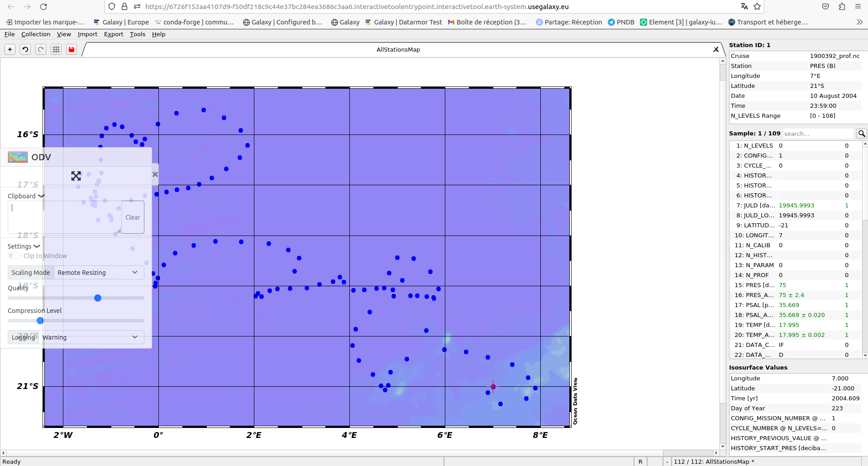
Task: Open the Help menu
Action: [158, 34]
